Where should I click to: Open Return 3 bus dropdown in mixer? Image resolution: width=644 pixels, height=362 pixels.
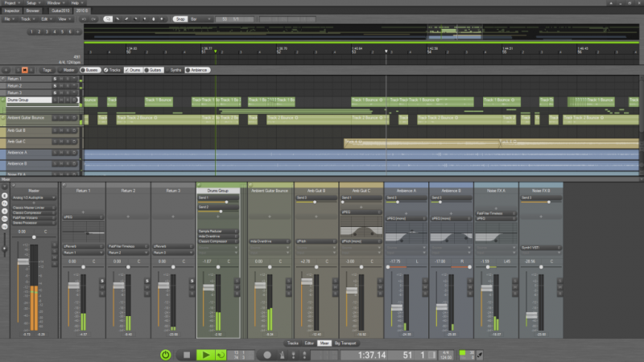coord(173,253)
